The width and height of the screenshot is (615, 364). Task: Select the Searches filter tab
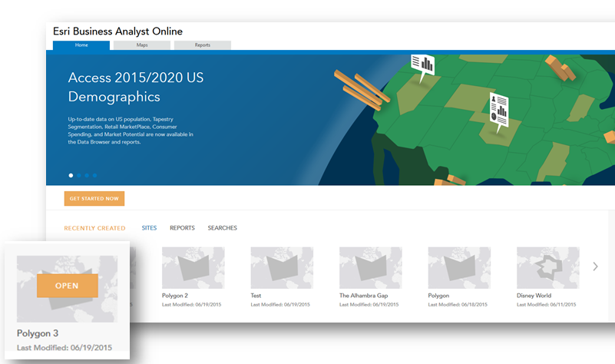pyautogui.click(x=223, y=228)
